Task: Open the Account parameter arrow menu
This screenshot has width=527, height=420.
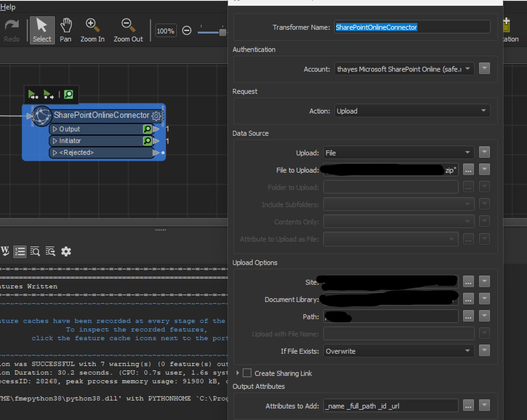Action: (x=484, y=68)
